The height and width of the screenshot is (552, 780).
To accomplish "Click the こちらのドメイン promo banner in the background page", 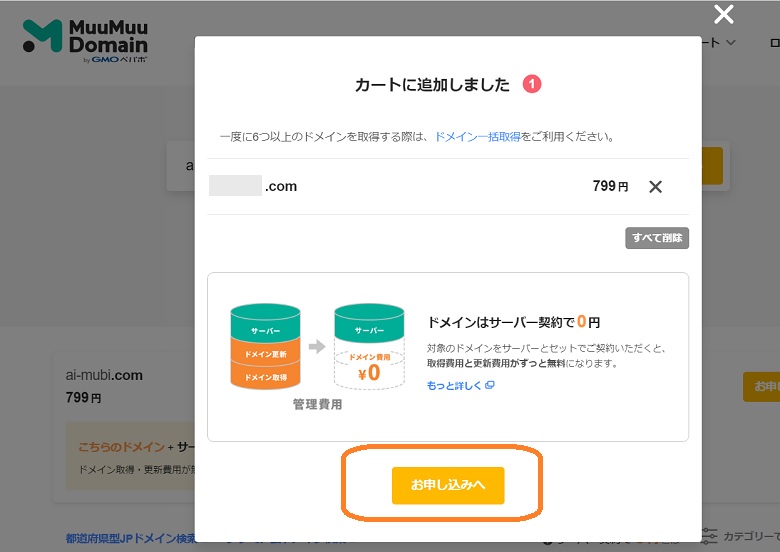I will click(130, 457).
